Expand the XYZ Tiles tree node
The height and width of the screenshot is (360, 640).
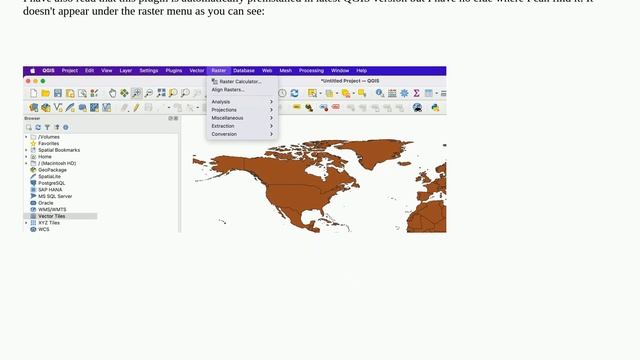27,223
